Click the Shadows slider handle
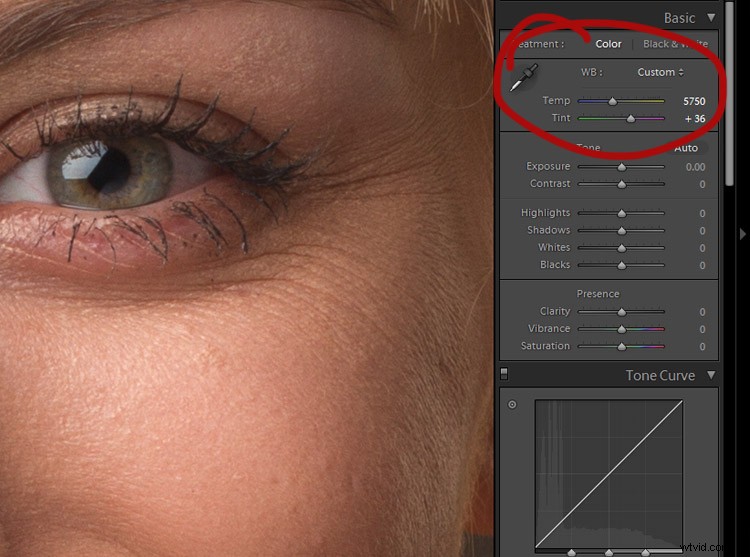Screen dimensions: 750x557 tap(621, 230)
